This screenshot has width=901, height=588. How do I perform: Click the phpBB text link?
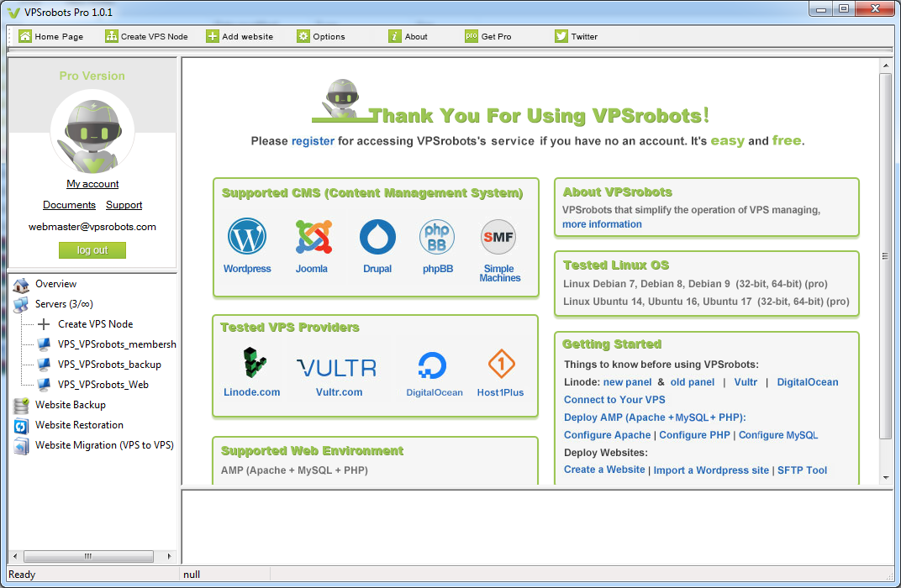[x=438, y=269]
